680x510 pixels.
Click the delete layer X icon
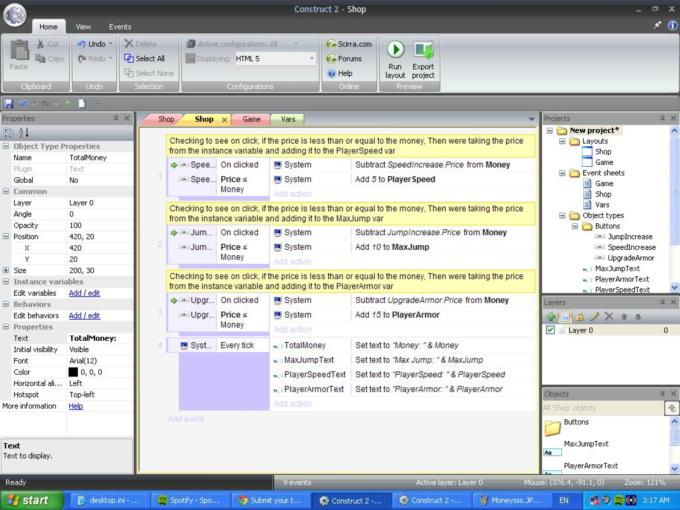point(609,317)
